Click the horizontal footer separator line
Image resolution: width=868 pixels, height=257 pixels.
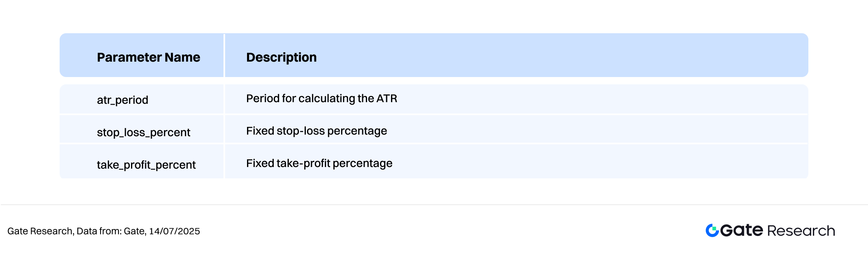click(434, 205)
